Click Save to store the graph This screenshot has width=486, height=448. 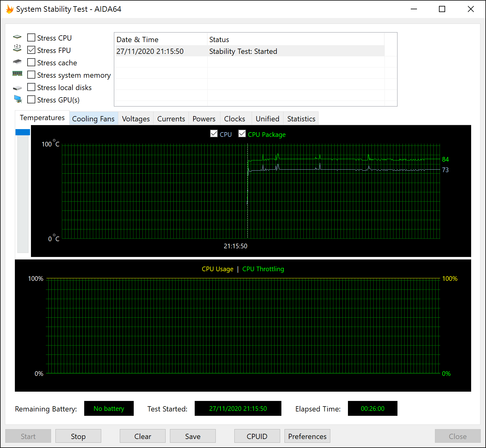tap(193, 436)
